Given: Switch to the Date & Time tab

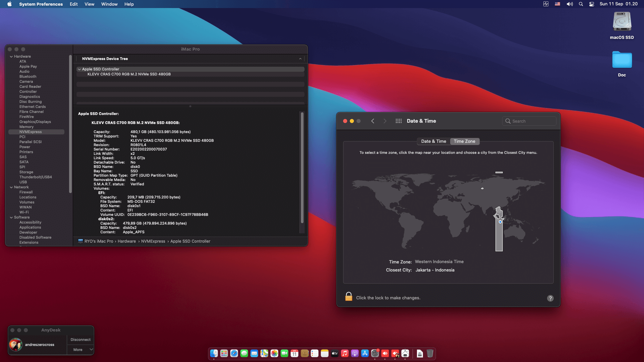Looking at the screenshot, I should tap(433, 141).
